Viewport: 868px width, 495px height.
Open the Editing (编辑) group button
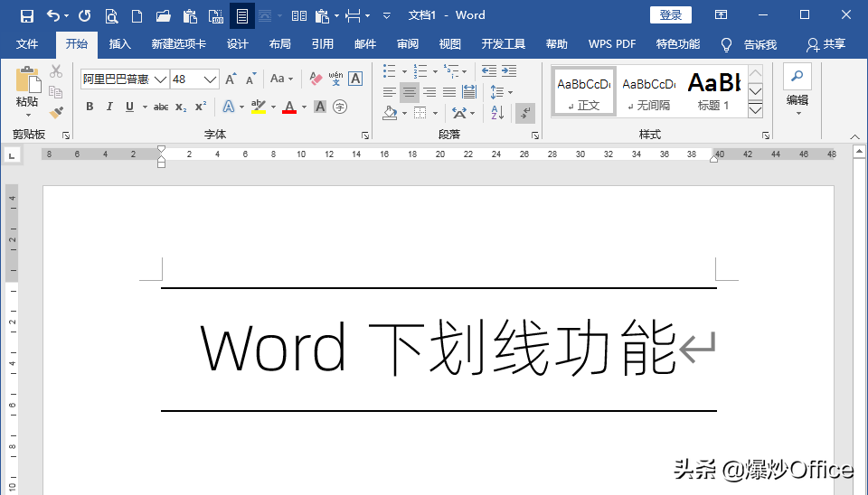point(797,90)
